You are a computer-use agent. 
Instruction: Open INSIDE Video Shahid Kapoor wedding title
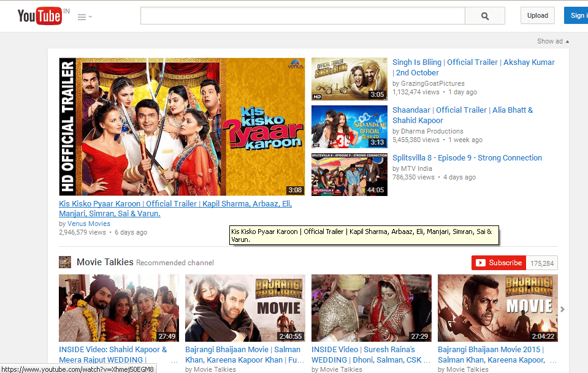tap(113, 355)
